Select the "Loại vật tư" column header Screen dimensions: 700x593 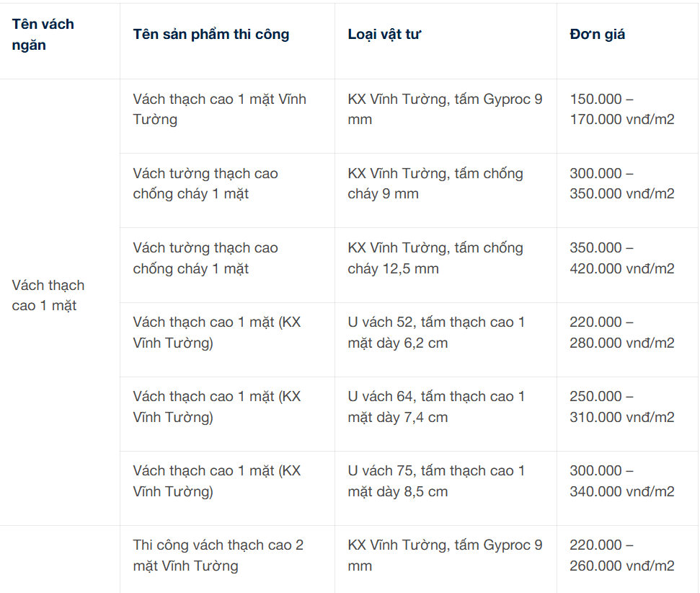click(x=384, y=35)
